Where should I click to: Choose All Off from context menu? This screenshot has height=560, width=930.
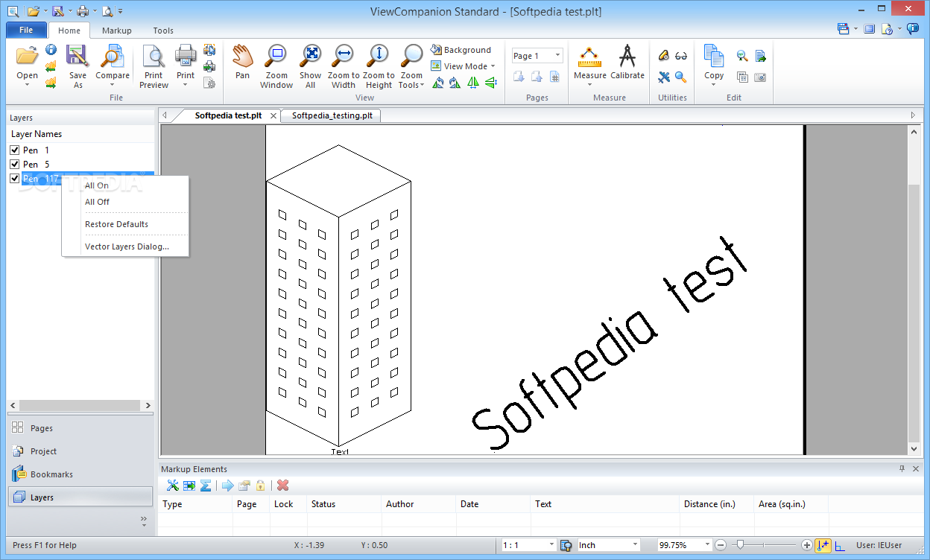point(97,202)
